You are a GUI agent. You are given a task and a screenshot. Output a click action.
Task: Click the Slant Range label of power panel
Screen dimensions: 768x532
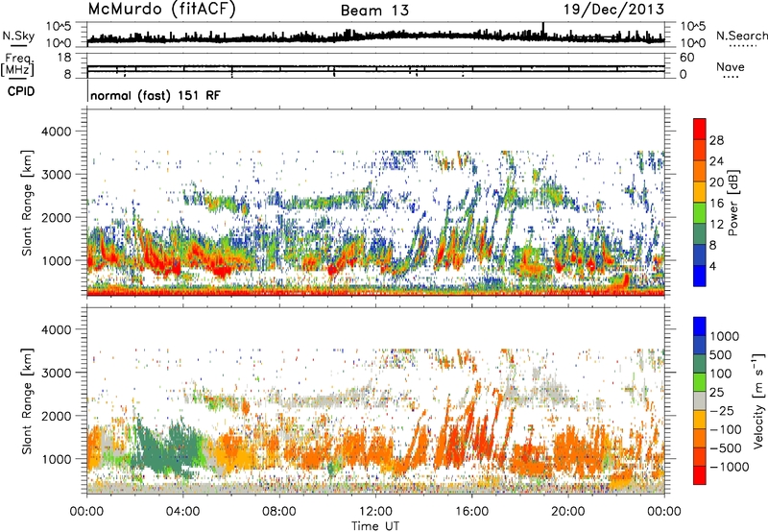pos(28,203)
